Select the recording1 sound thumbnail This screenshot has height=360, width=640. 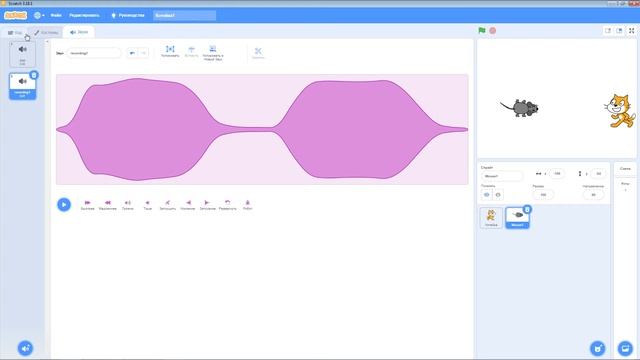(22, 87)
